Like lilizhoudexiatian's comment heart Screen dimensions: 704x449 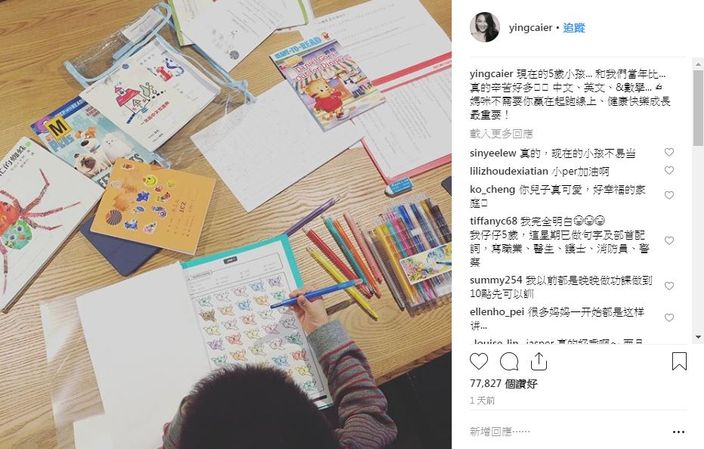[669, 170]
